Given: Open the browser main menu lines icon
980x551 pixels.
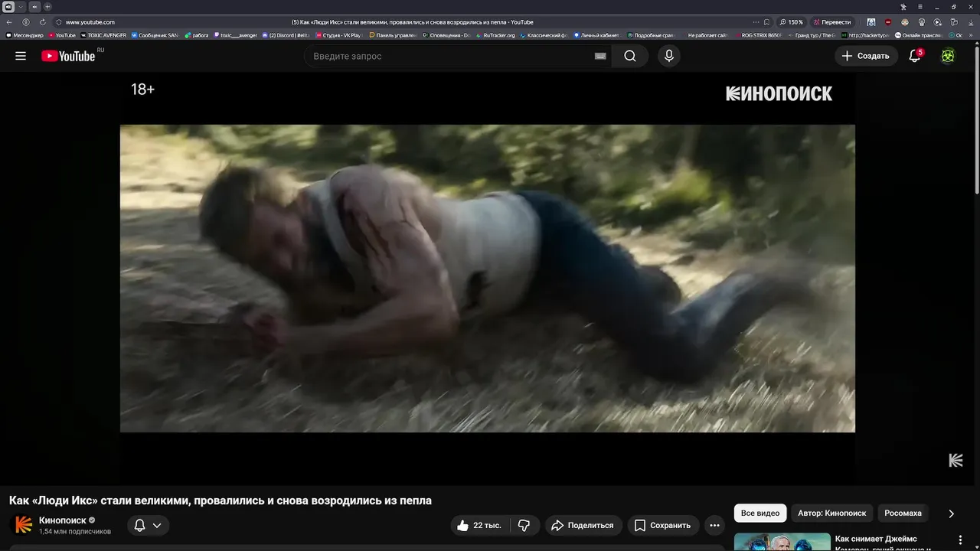Looking at the screenshot, I should 921,7.
